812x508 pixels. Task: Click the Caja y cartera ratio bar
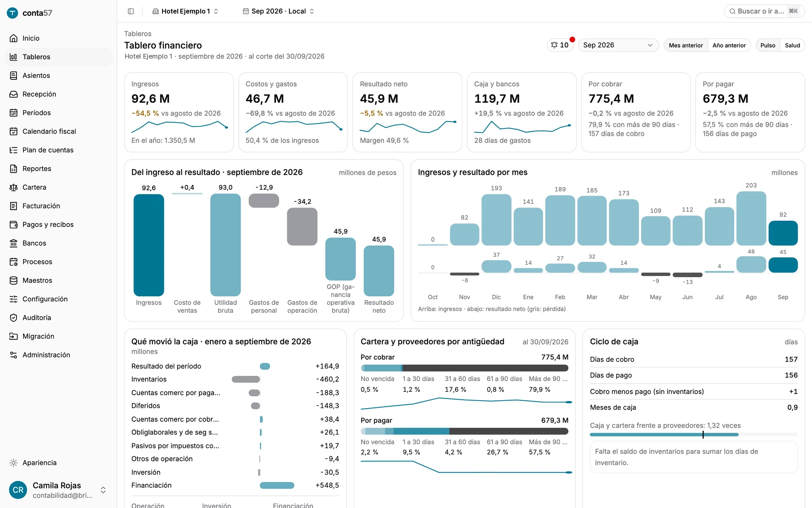click(694, 435)
